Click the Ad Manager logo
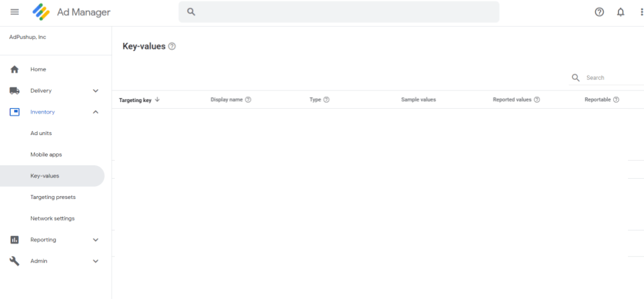Viewport: 644px width, 299px height. [x=42, y=12]
